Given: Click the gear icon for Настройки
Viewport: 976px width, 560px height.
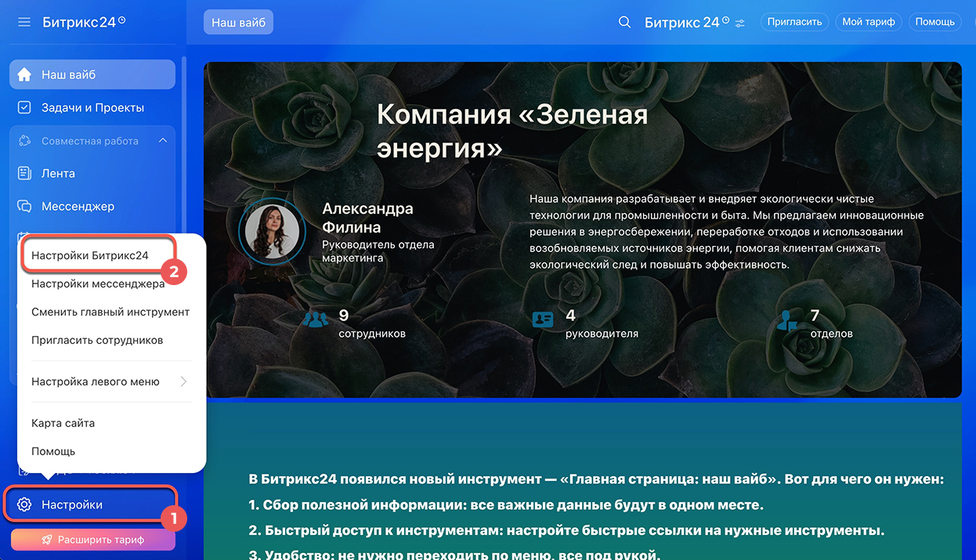Looking at the screenshot, I should click(24, 505).
